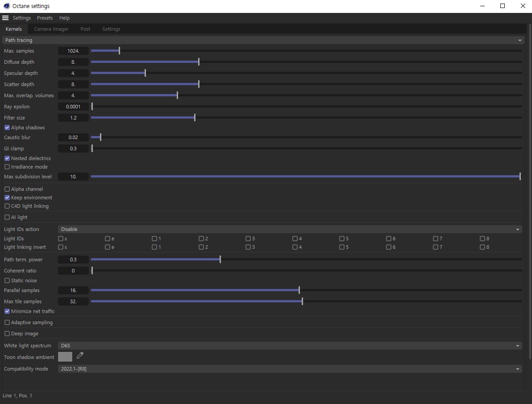Check Light IDs 'e' checkbox

pyautogui.click(x=108, y=239)
